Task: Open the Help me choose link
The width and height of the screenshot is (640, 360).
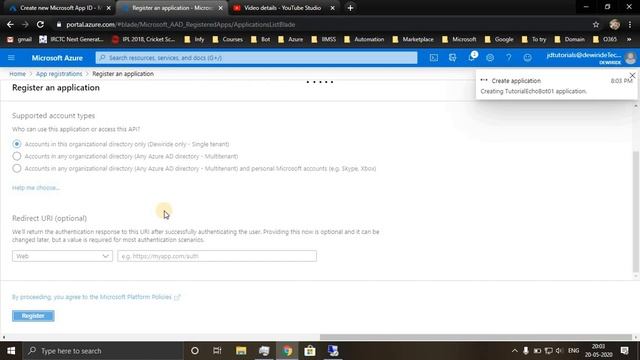Action: pos(36,188)
